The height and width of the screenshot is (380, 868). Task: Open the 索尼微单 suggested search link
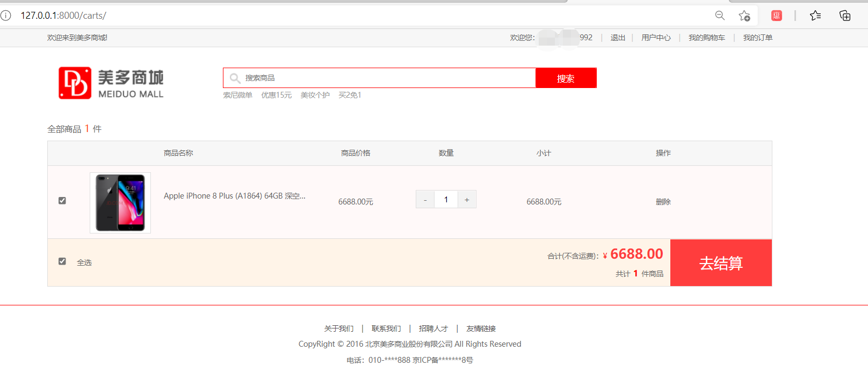tap(237, 95)
